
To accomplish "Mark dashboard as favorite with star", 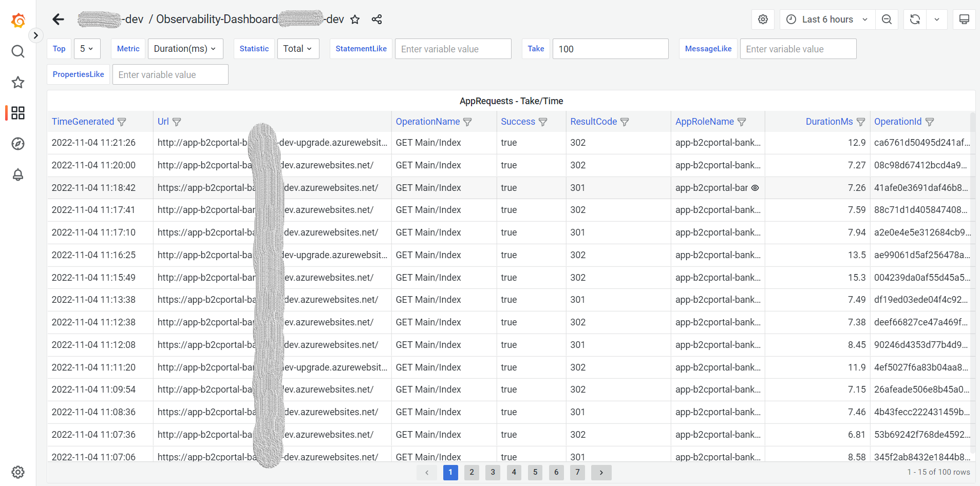I will pos(355,20).
